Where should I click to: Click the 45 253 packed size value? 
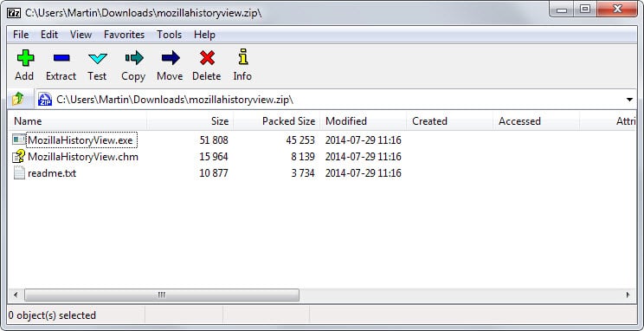[x=300, y=140]
